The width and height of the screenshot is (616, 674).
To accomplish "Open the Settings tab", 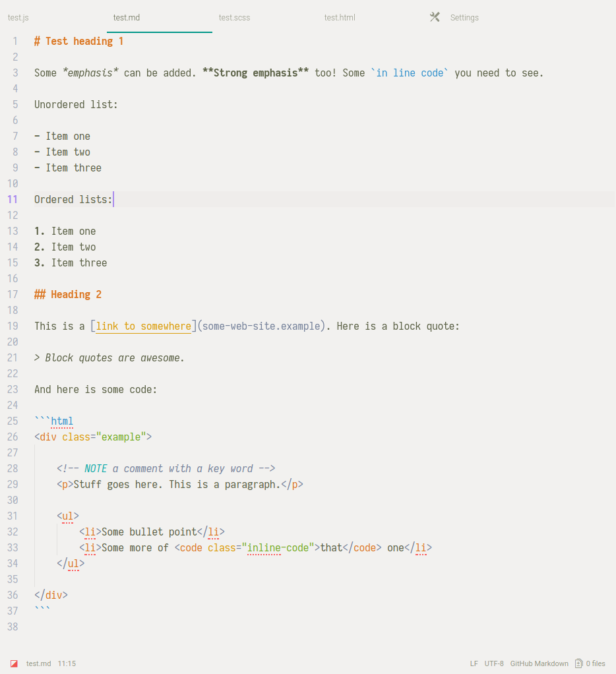I will coord(464,18).
